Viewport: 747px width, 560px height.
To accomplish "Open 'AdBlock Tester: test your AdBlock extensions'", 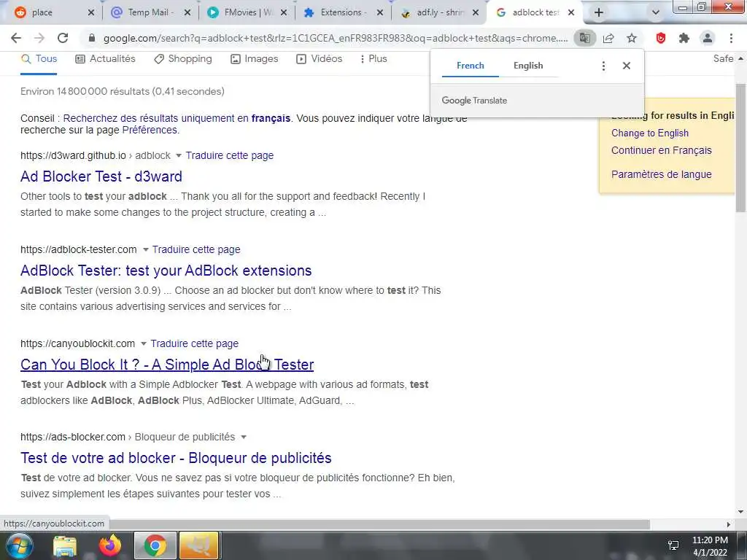I will 166,271.
